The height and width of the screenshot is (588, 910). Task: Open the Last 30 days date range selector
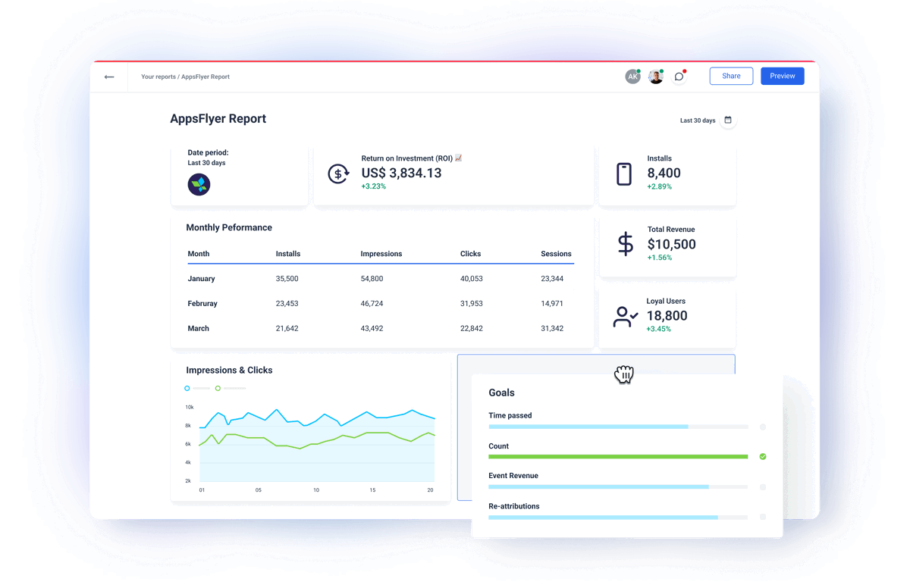(x=696, y=120)
